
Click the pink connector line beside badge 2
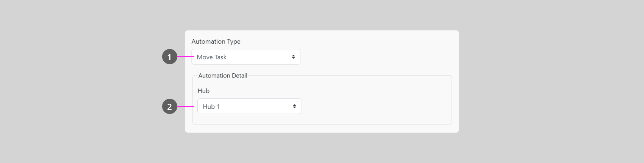pyautogui.click(x=186, y=106)
